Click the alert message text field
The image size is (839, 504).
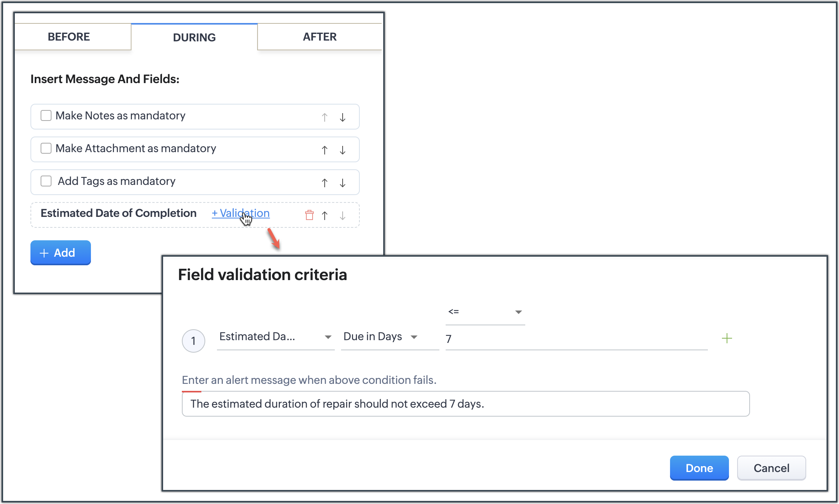pyautogui.click(x=465, y=404)
